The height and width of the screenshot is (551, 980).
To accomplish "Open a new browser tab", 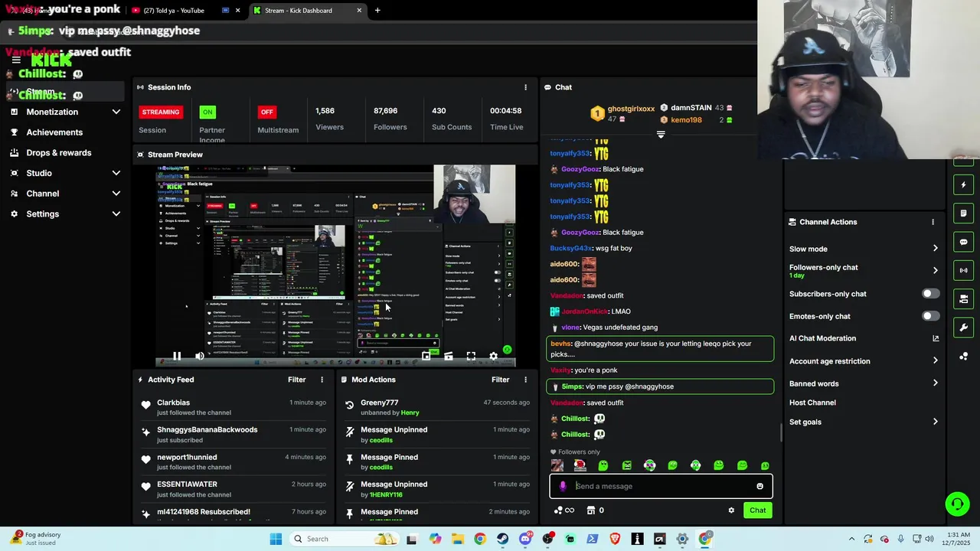I will [x=377, y=11].
